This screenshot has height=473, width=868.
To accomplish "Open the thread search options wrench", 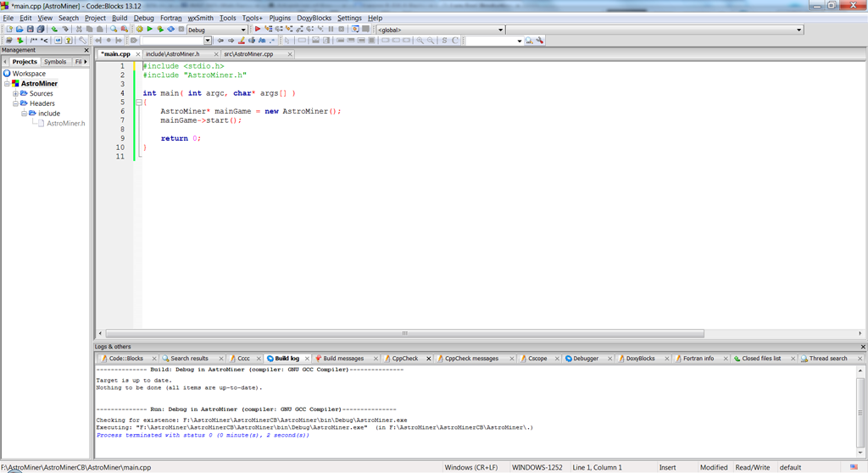I will (x=540, y=41).
